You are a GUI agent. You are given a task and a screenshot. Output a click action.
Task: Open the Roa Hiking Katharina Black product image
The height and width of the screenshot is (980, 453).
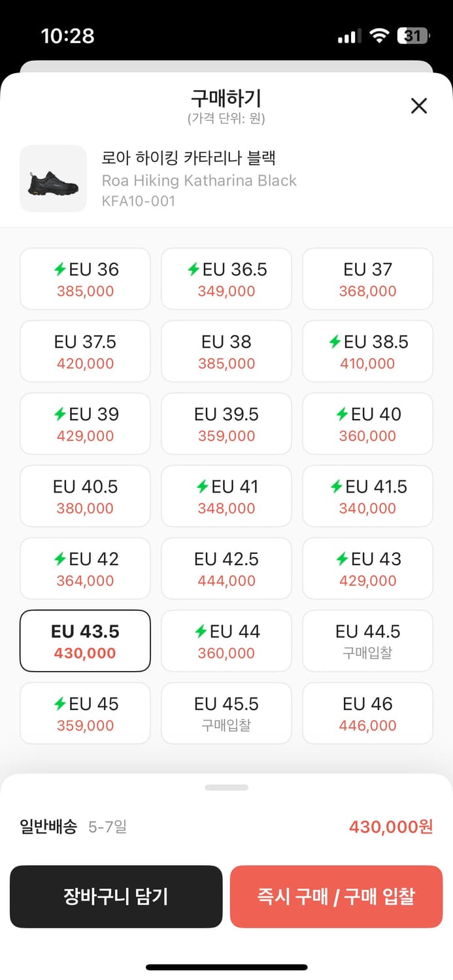point(53,179)
